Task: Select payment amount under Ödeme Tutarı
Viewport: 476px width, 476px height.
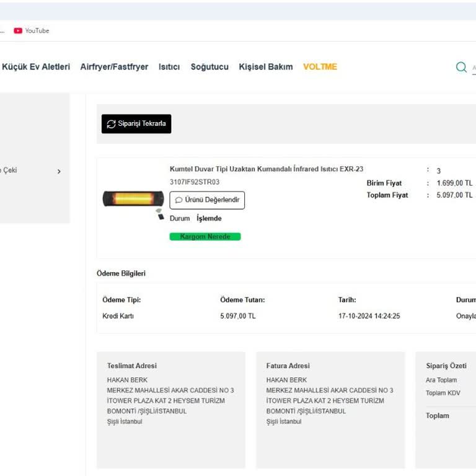Action: click(x=238, y=316)
